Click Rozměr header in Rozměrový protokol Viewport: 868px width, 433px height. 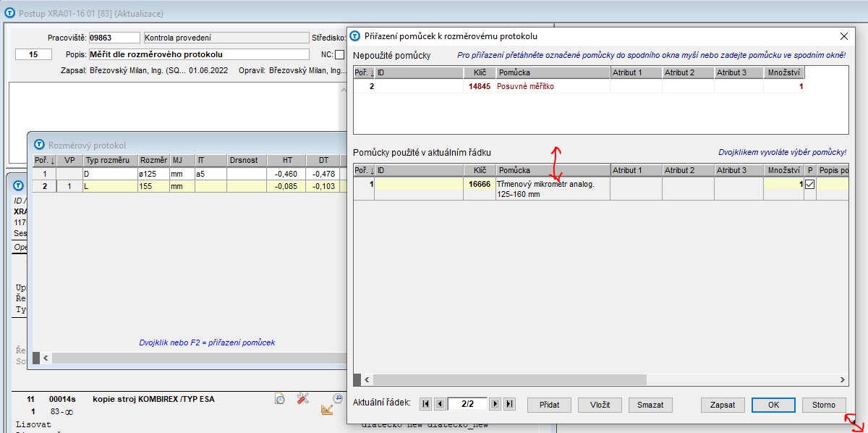coord(153,160)
